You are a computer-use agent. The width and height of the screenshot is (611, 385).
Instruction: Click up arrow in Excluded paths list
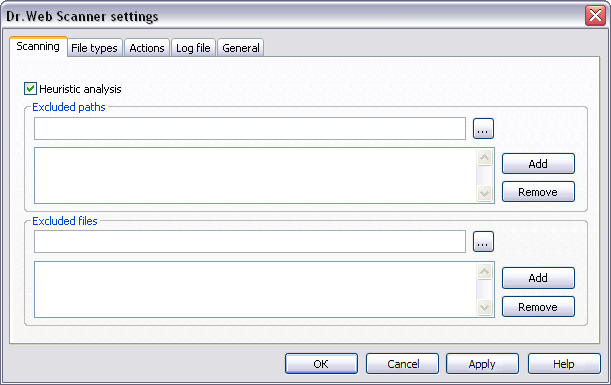tap(484, 158)
